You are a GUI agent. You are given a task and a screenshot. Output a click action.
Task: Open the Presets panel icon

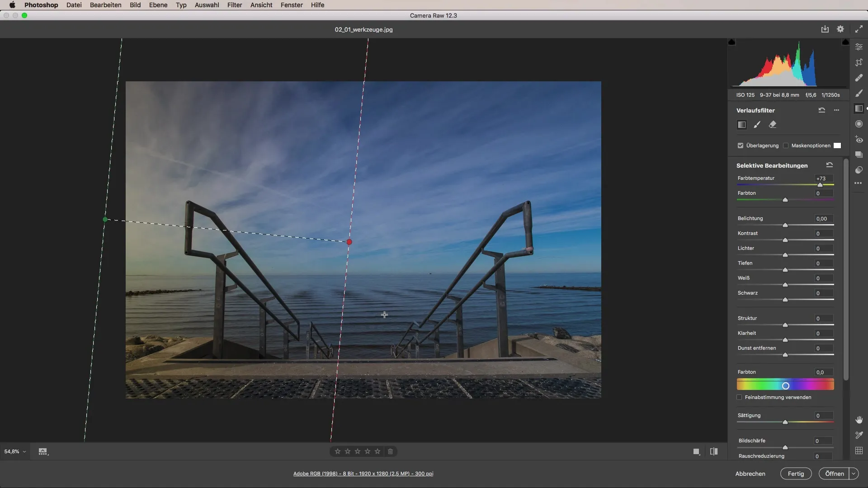[x=859, y=170]
